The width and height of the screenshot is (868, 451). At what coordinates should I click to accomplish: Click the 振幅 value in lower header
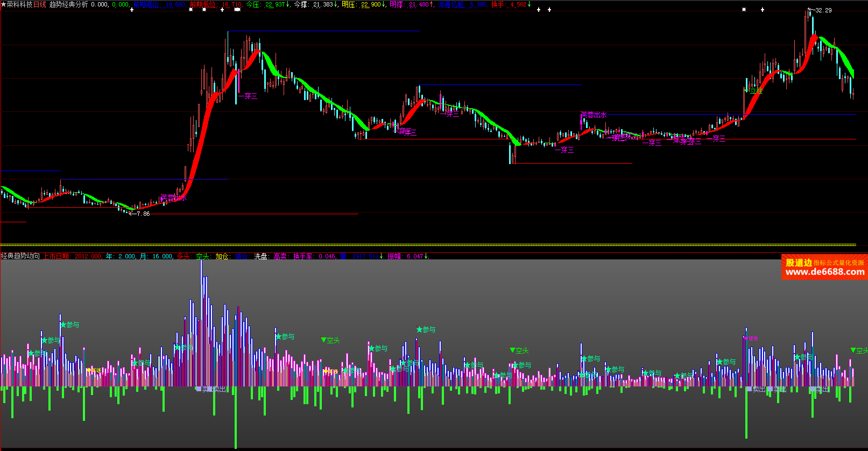coord(416,256)
